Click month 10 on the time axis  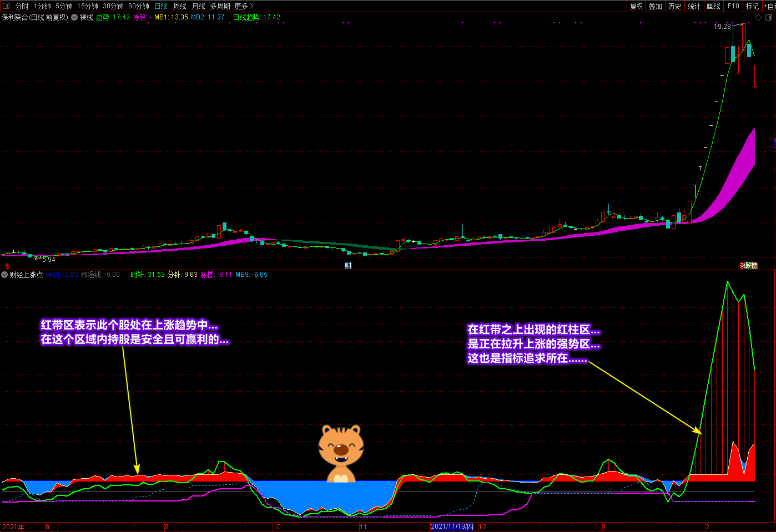point(277,526)
